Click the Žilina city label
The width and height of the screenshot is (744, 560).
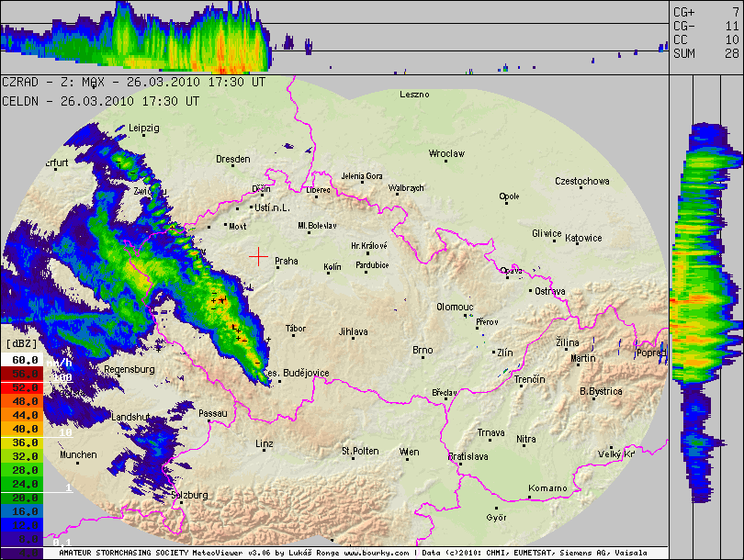pos(568,342)
